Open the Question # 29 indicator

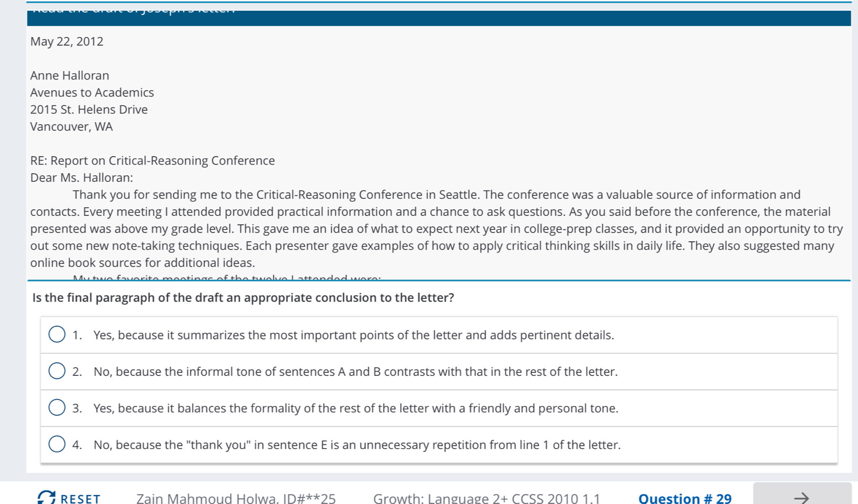click(x=685, y=498)
